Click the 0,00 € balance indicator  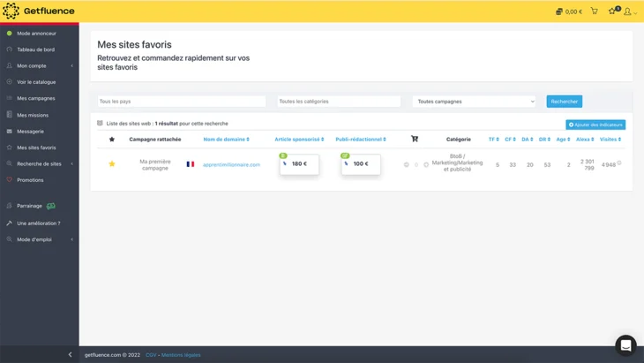click(x=569, y=11)
